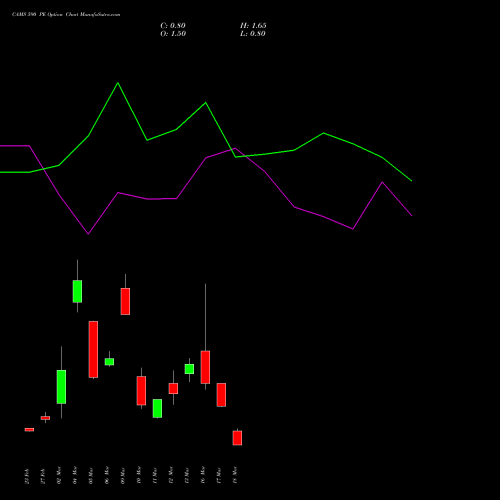Click the 04 Mar date label
This screenshot has width=500, height=500.
tap(75, 475)
